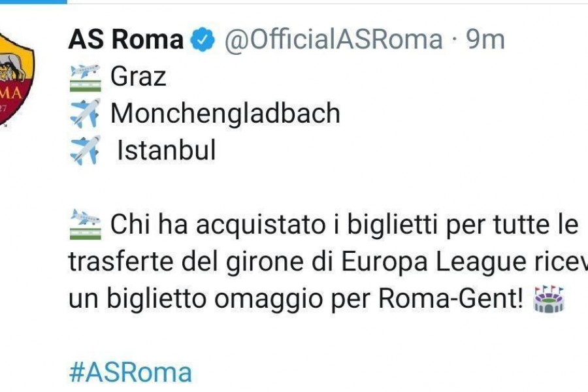Click the blue tab indicator at top
The image size is (588, 392).
tap(34, 2)
